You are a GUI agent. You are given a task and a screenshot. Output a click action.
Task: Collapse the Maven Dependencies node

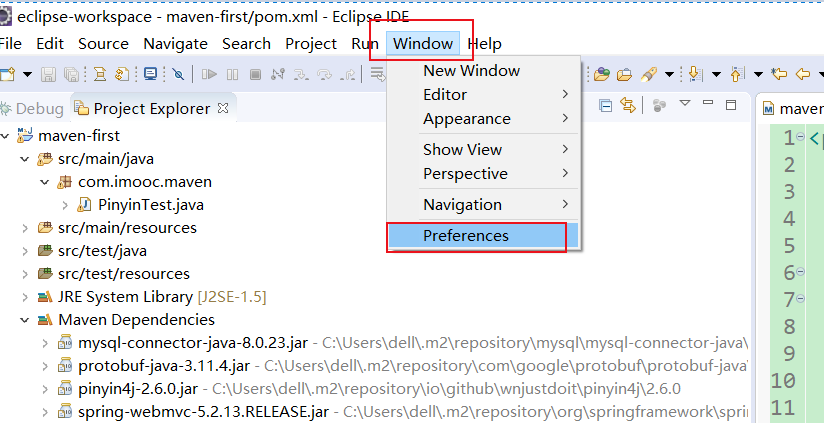pos(25,320)
